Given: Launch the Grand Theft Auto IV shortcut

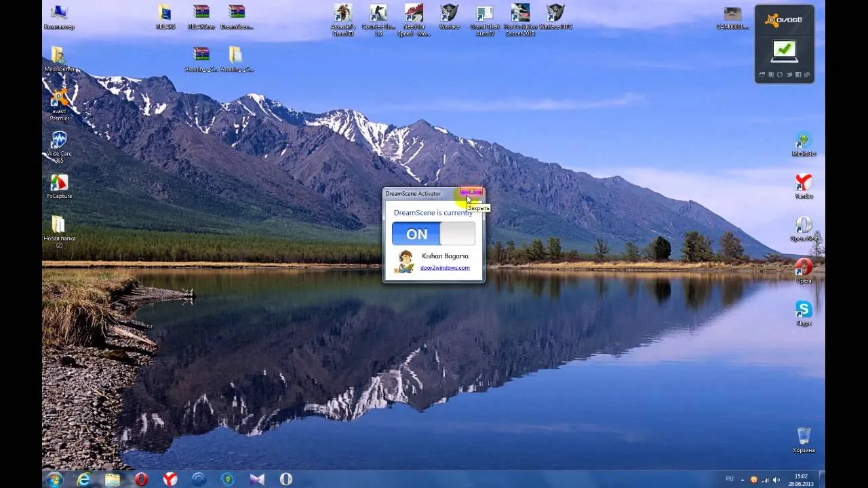Looking at the screenshot, I should 485,20.
